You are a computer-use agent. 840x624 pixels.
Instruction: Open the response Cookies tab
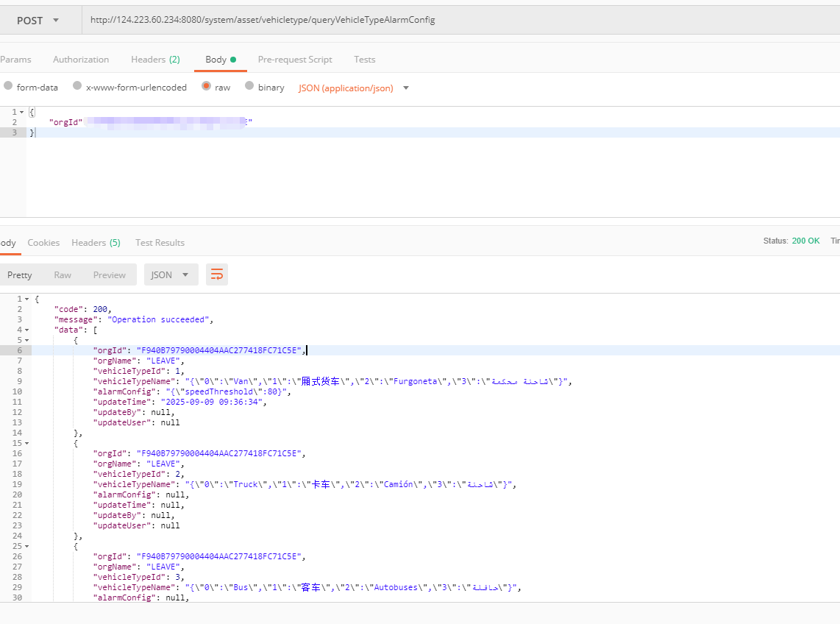(43, 243)
